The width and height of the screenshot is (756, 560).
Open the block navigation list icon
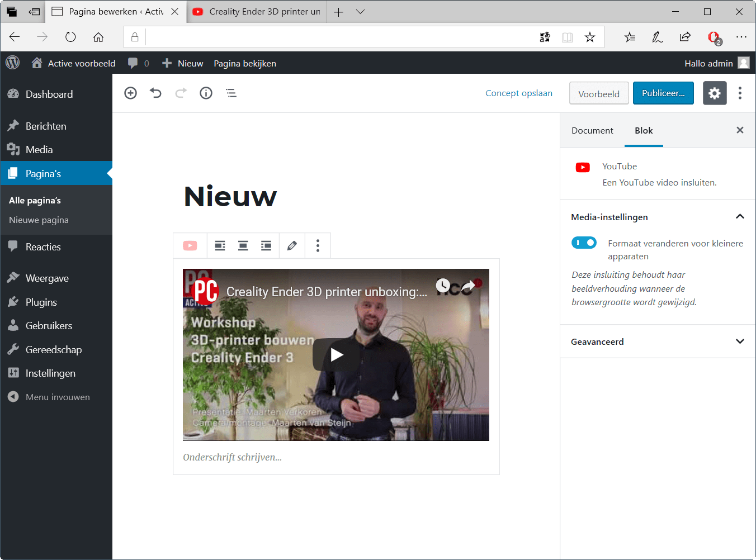pyautogui.click(x=231, y=93)
